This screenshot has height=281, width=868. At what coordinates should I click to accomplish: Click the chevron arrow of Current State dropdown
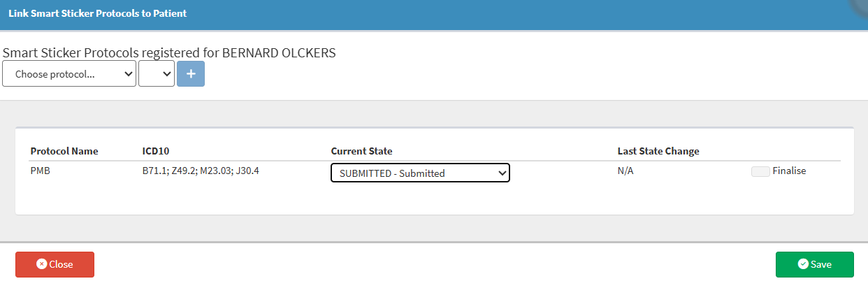[502, 173]
